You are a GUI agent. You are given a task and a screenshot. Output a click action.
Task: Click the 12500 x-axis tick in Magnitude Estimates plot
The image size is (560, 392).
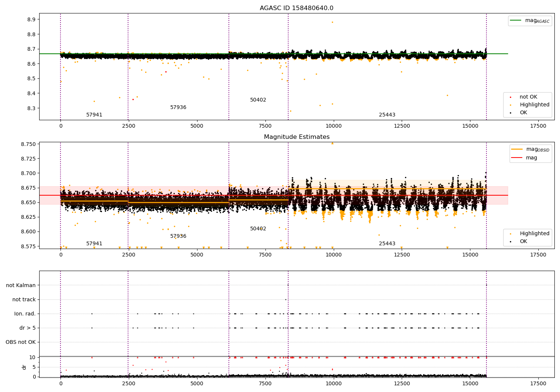(402, 255)
